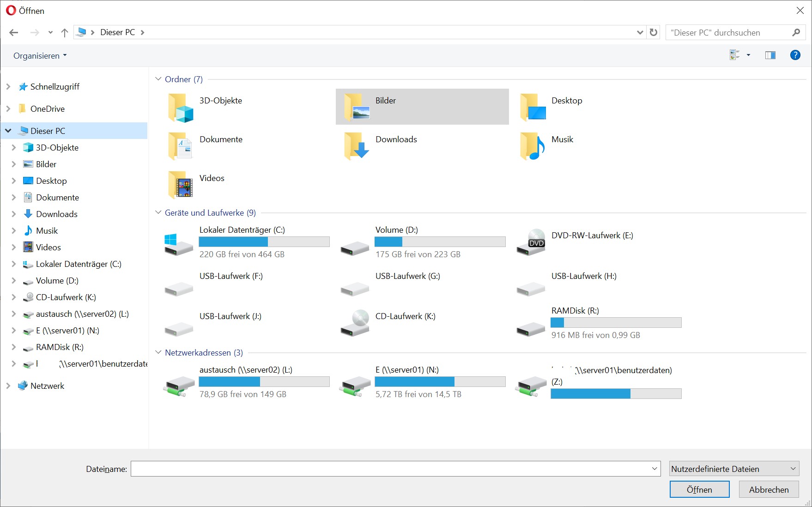Select Downloads folder icon in main pane
Image resolution: width=812 pixels, height=507 pixels.
coord(357,146)
